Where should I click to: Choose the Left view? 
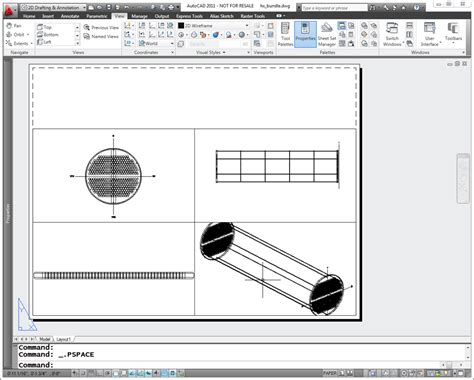(44, 42)
